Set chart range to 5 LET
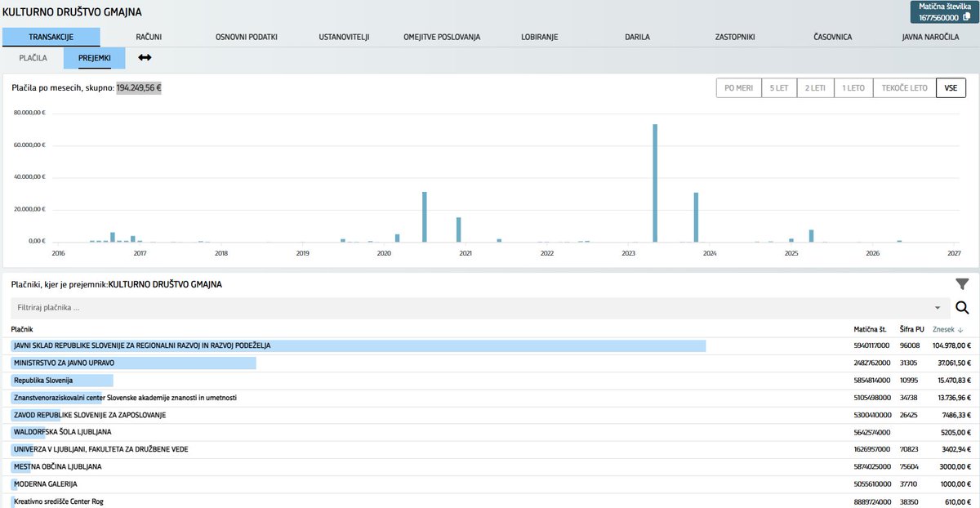 click(778, 88)
